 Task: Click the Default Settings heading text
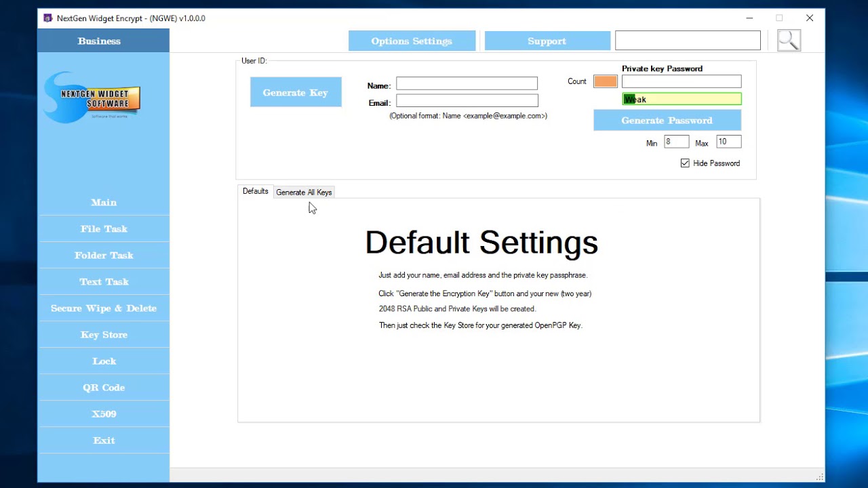pos(481,242)
